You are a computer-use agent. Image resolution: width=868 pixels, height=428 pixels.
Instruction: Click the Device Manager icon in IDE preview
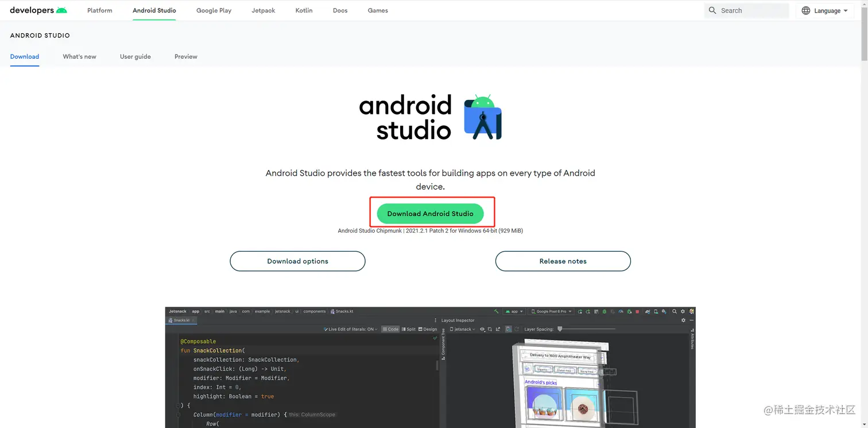point(656,311)
